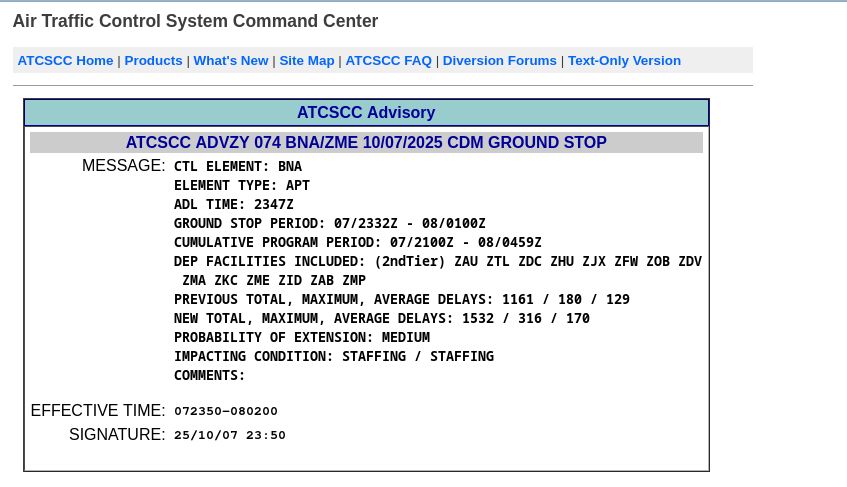Open the What's New link
Image resolution: width=847 pixels, height=487 pixels.
(231, 60)
